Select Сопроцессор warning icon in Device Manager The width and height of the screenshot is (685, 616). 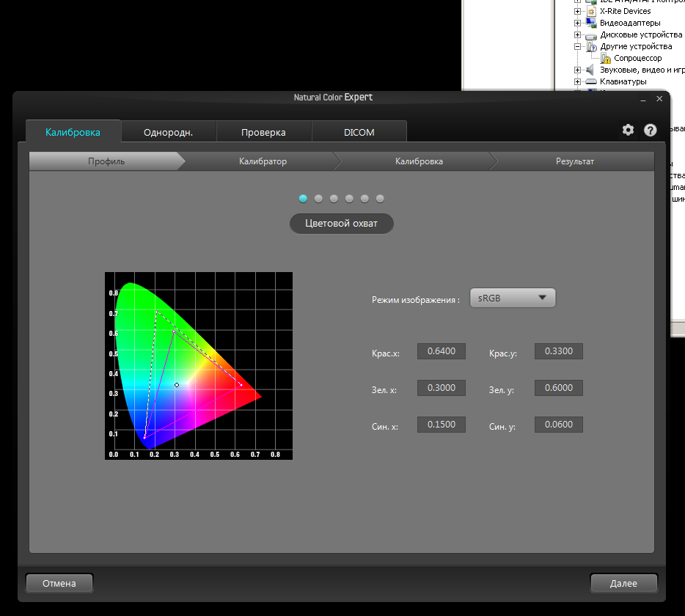[606, 58]
